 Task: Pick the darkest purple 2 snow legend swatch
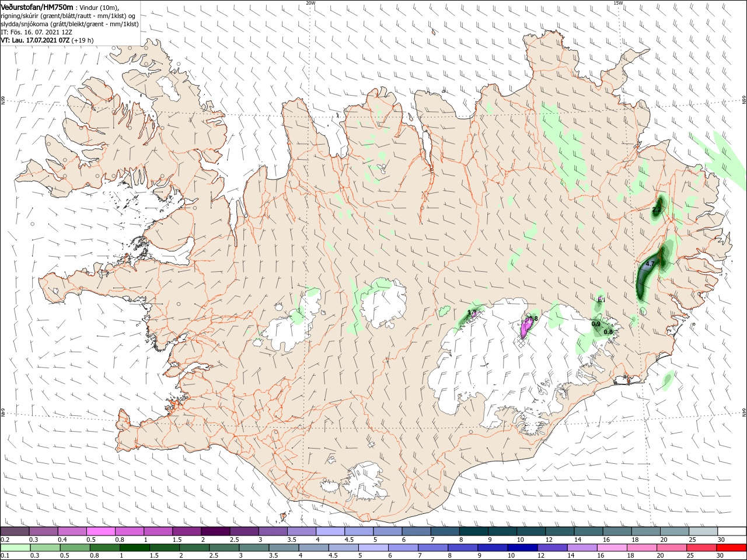point(215,531)
